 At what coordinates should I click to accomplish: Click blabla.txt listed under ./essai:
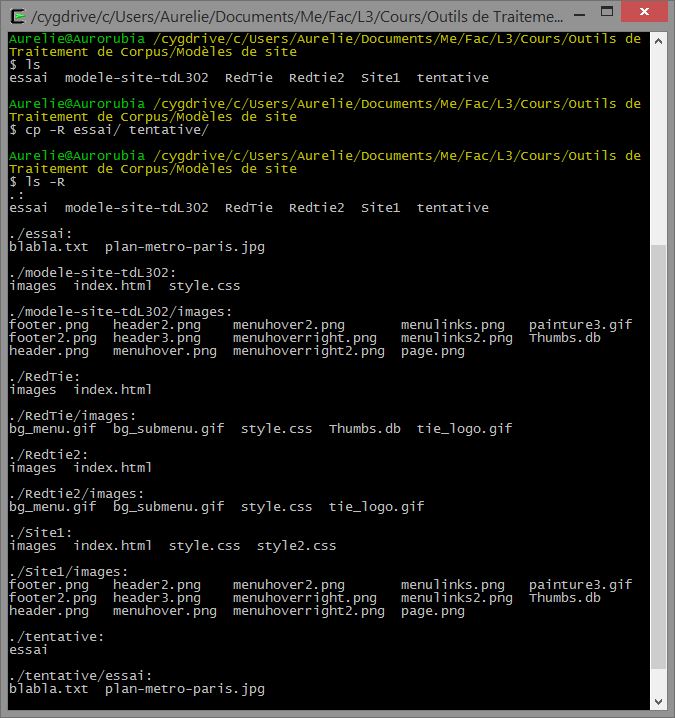click(x=49, y=247)
